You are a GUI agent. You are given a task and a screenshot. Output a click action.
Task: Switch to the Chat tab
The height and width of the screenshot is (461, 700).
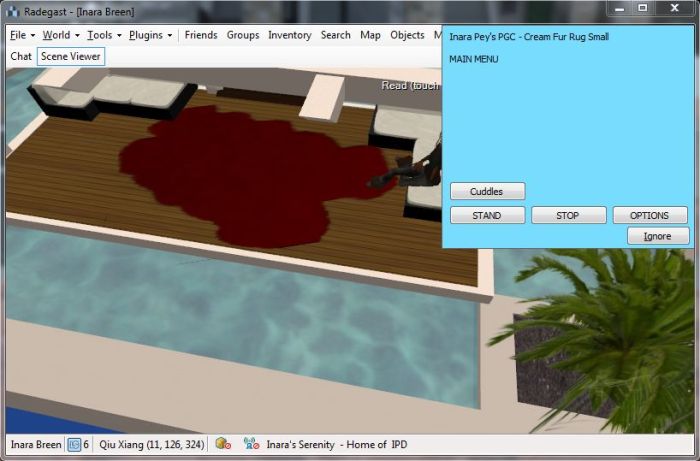pos(21,57)
